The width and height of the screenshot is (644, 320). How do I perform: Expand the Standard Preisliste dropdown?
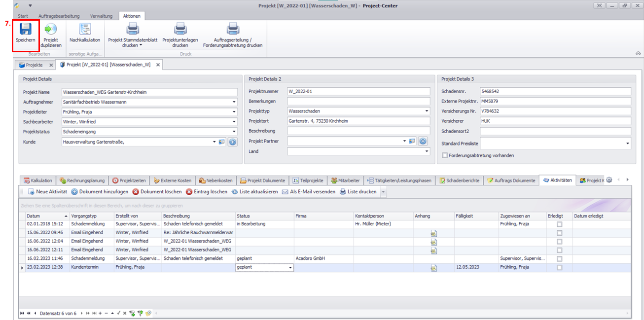628,143
